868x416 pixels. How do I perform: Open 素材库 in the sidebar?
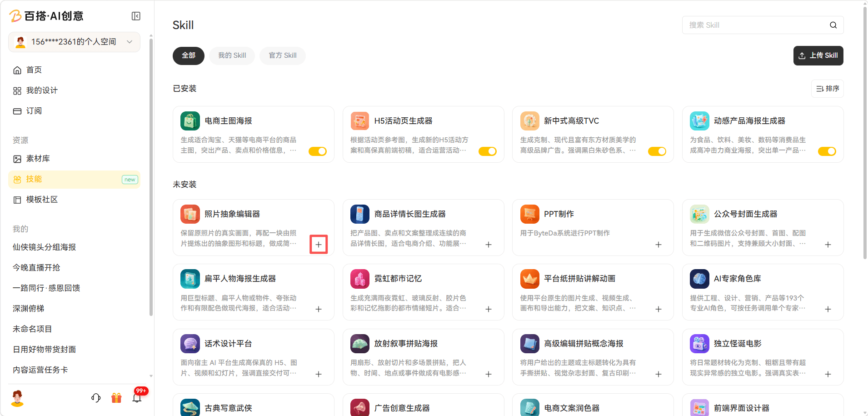click(x=74, y=159)
